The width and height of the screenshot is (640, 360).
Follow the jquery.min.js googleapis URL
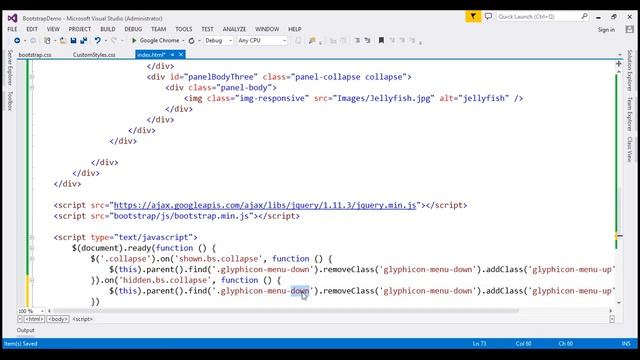265,205
